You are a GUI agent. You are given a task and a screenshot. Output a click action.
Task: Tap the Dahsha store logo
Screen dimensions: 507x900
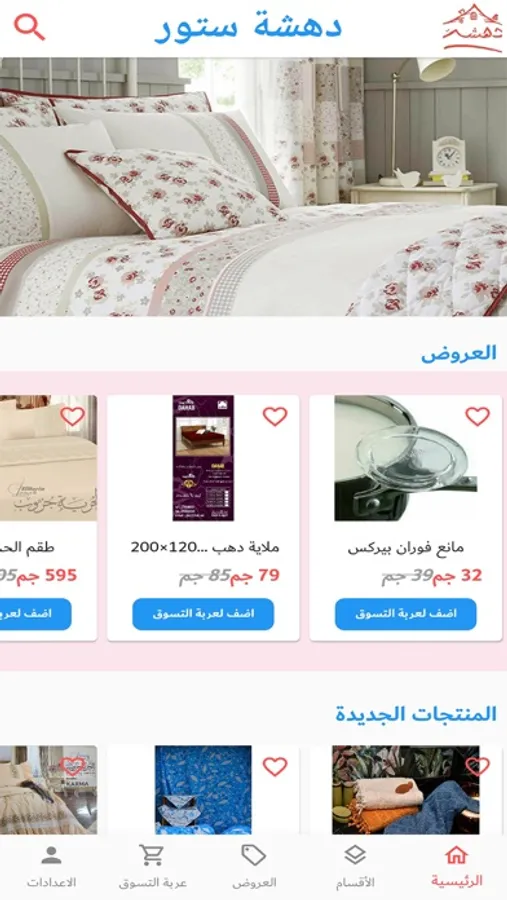472,28
